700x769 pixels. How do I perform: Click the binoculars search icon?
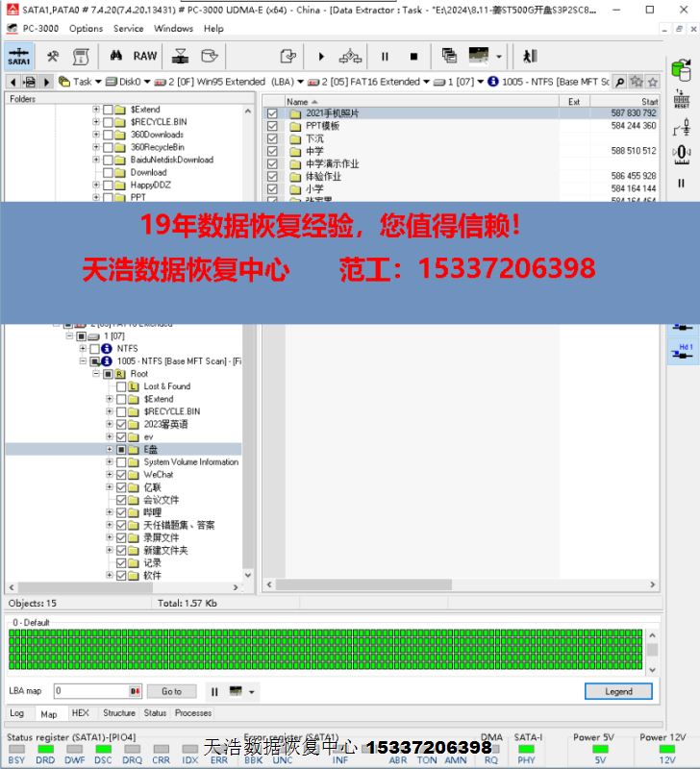[x=117, y=57]
